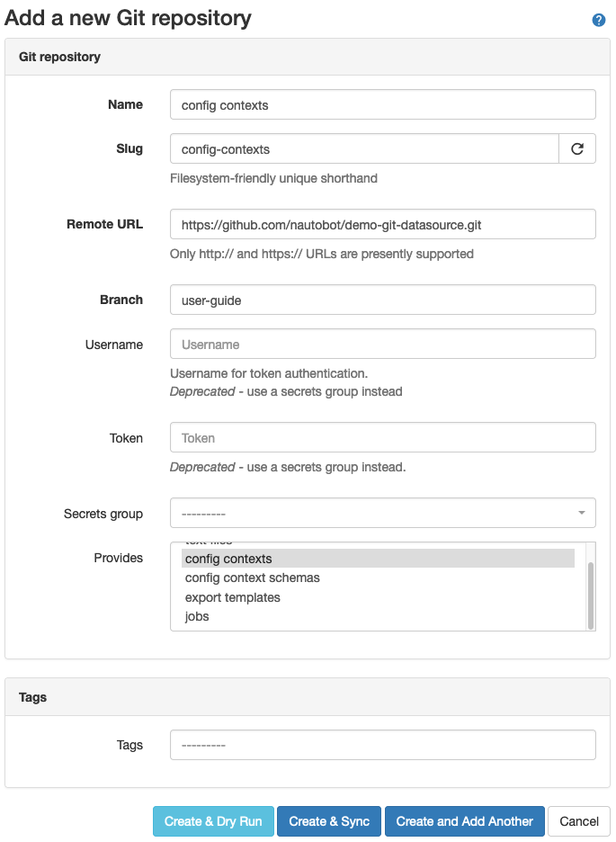This screenshot has width=616, height=842.
Task: Click the regenerate Slug icon
Action: coord(576,148)
